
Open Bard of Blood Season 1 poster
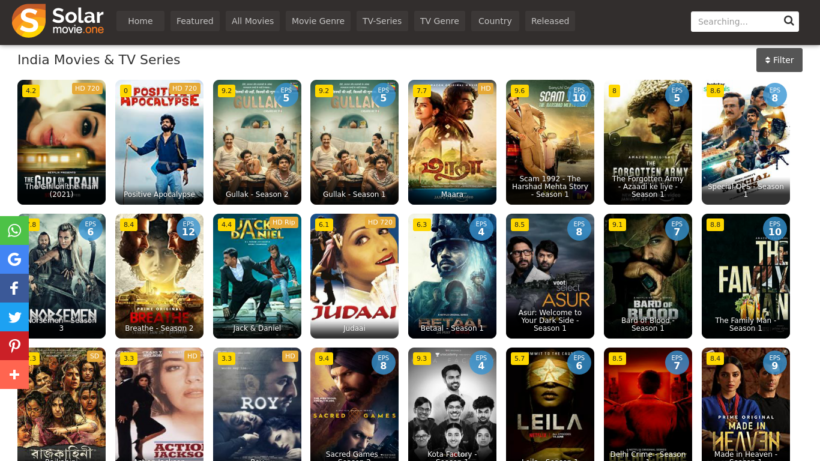(647, 276)
